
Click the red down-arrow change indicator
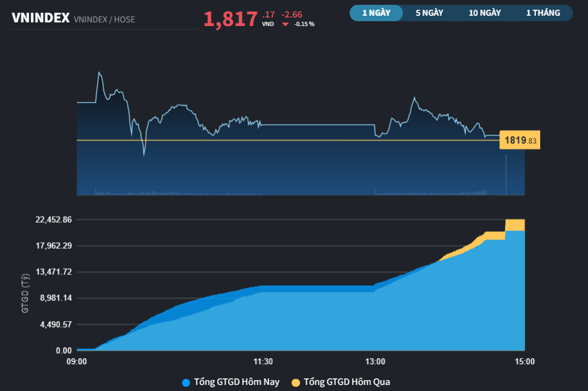click(286, 24)
